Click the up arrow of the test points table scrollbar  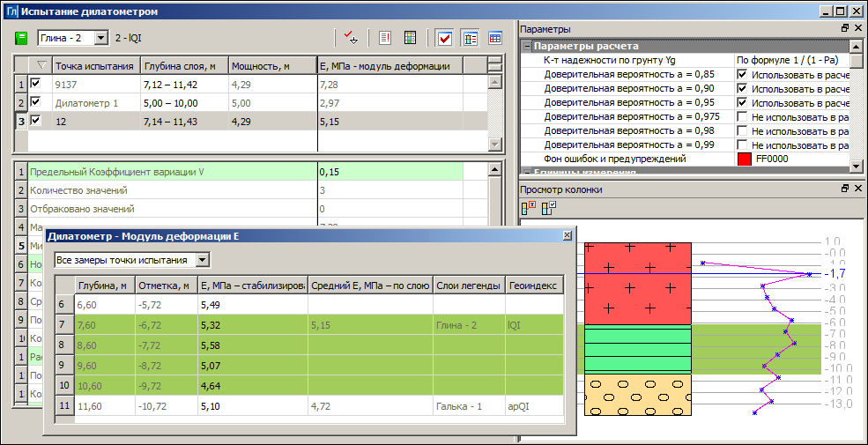pos(495,83)
